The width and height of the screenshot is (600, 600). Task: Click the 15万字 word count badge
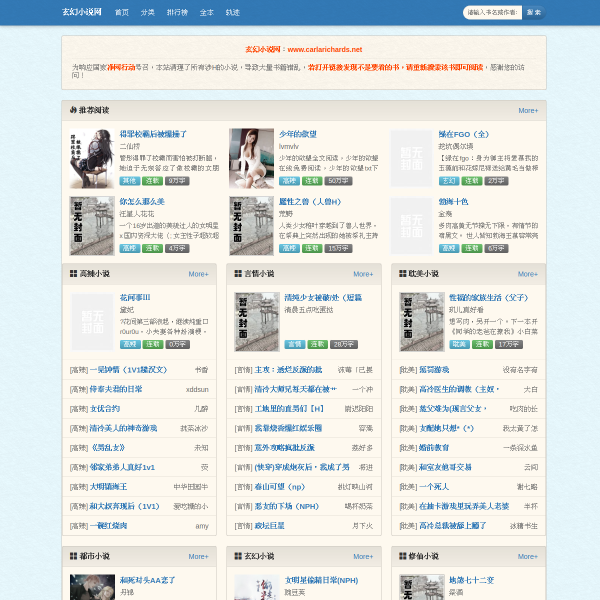click(x=338, y=248)
